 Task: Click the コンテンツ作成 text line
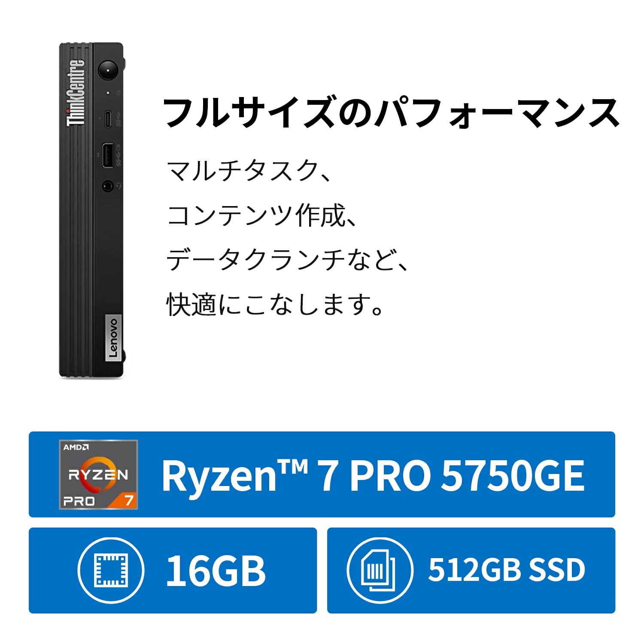(x=262, y=216)
